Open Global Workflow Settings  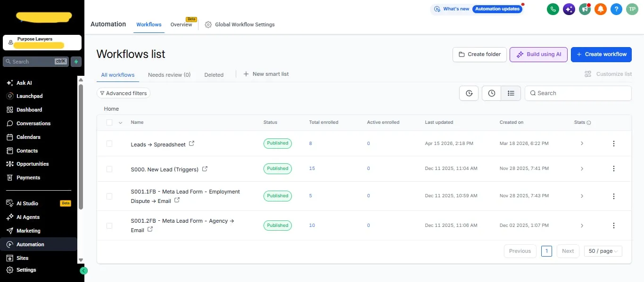[239, 24]
